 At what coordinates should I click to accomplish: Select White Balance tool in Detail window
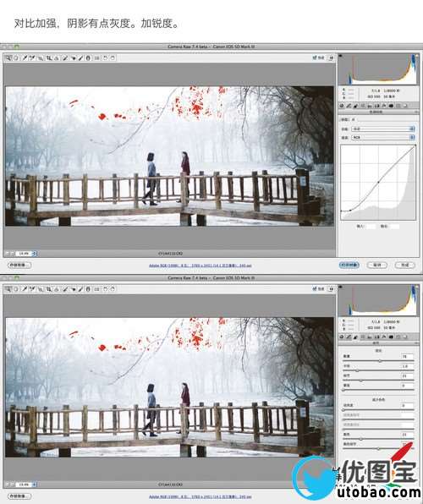[25, 289]
